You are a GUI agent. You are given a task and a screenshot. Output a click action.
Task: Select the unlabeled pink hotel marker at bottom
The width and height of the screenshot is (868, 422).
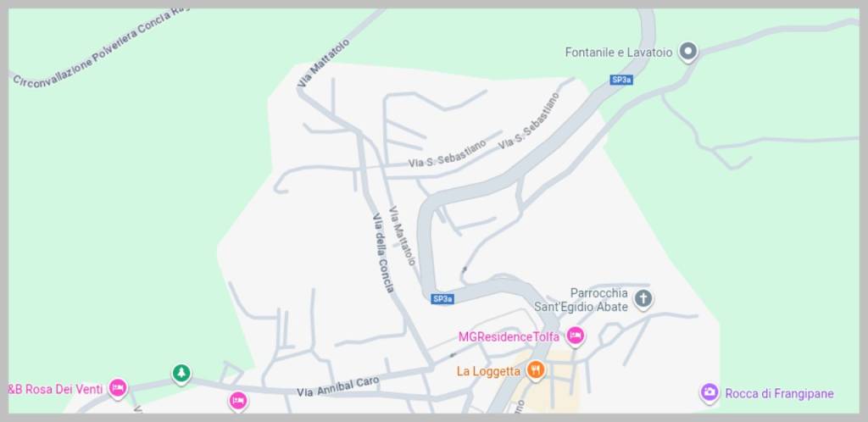tap(238, 401)
